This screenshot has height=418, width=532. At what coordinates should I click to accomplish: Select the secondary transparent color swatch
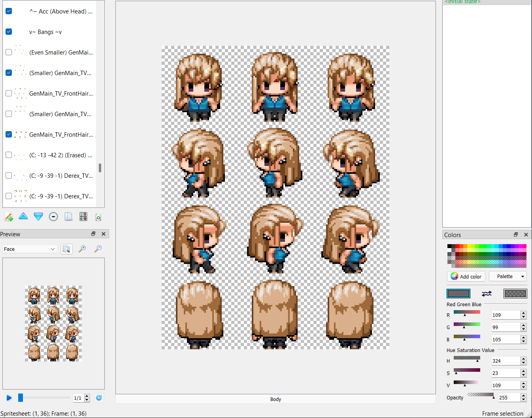515,294
